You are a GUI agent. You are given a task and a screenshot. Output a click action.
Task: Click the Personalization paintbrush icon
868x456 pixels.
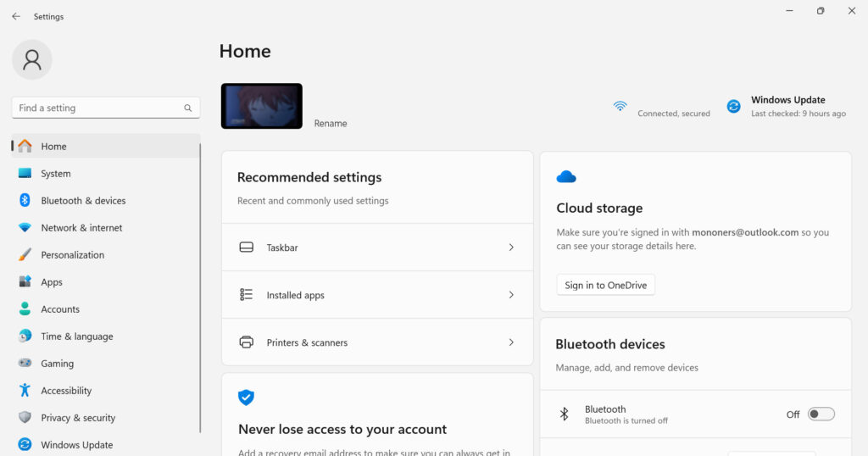tap(25, 255)
